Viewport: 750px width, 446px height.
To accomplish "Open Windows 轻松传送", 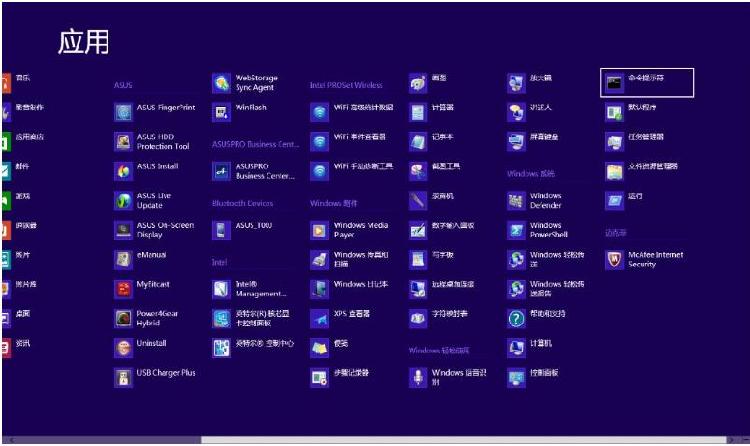I will (546, 259).
